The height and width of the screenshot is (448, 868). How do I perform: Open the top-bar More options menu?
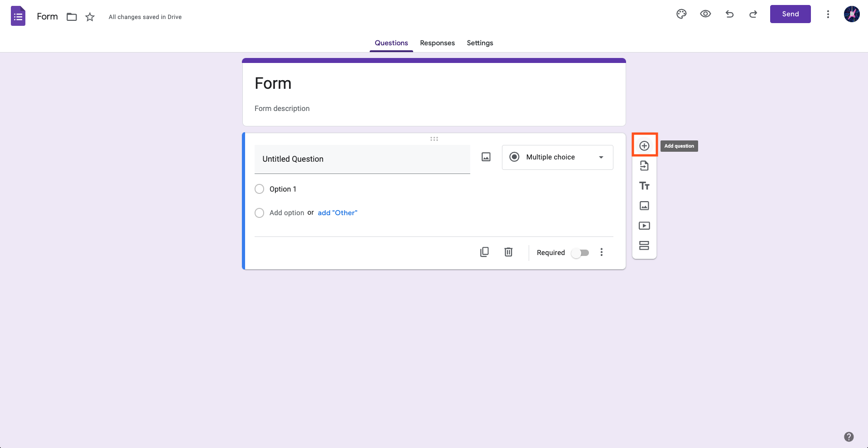pyautogui.click(x=828, y=14)
